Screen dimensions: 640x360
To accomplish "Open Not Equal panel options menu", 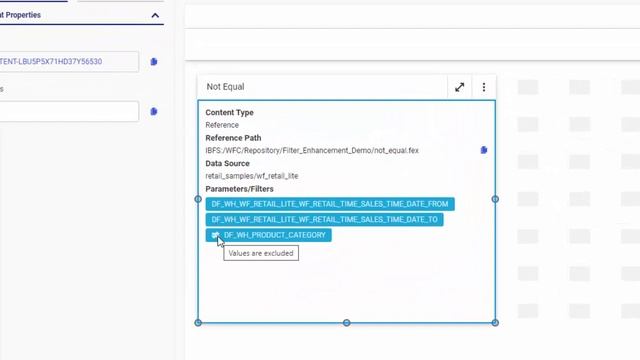I will (x=484, y=87).
